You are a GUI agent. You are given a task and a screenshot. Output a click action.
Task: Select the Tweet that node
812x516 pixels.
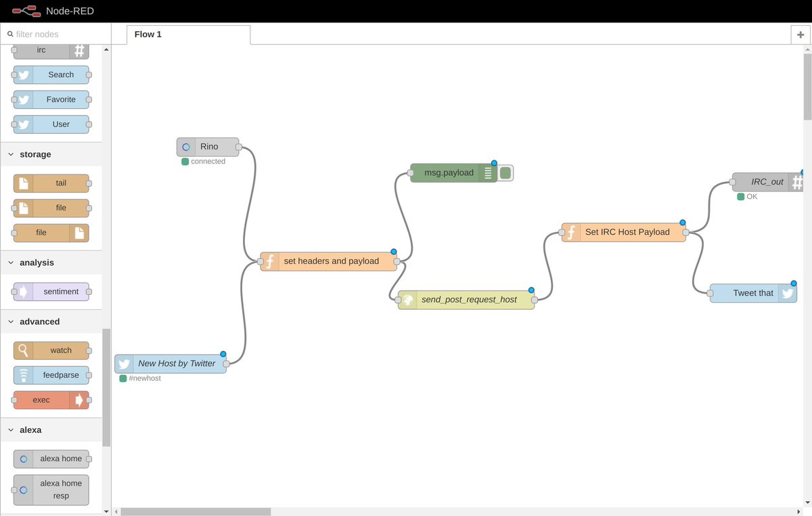click(x=753, y=294)
